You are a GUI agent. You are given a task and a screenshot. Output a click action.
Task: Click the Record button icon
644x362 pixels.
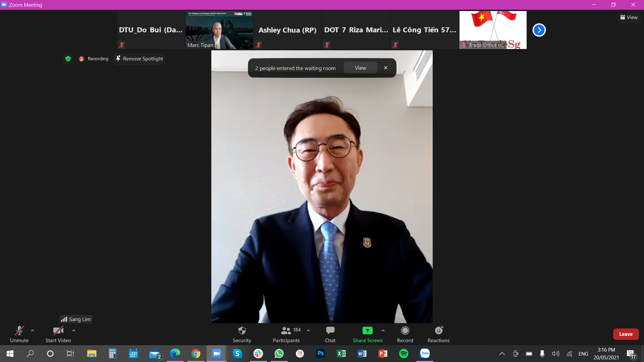(405, 330)
